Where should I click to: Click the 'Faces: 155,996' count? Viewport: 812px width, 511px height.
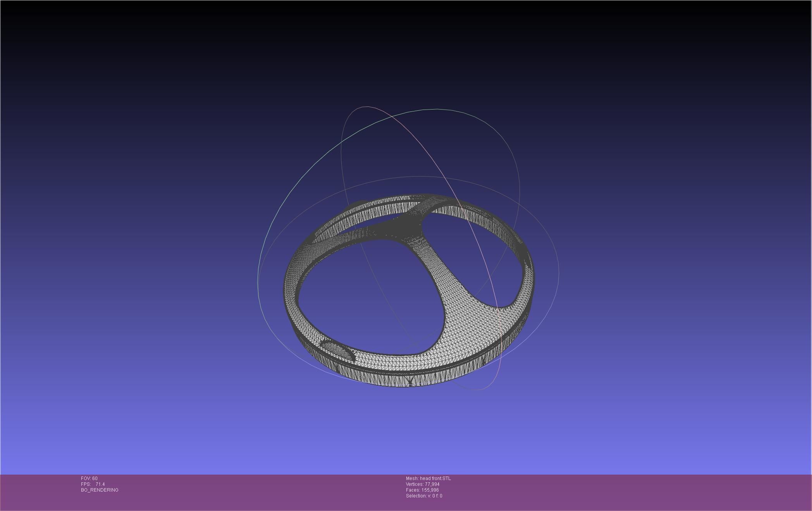click(x=422, y=490)
